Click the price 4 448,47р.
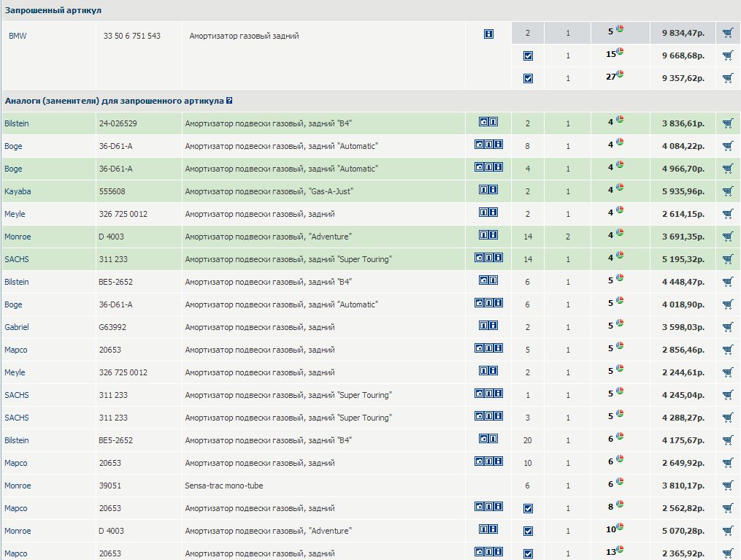The height and width of the screenshot is (560, 741). pos(683,282)
